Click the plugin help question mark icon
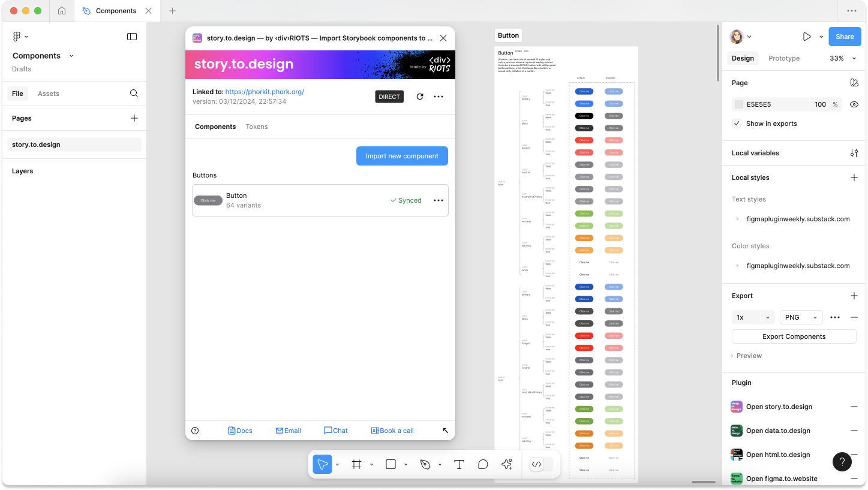This screenshot has width=868, height=490. [195, 431]
